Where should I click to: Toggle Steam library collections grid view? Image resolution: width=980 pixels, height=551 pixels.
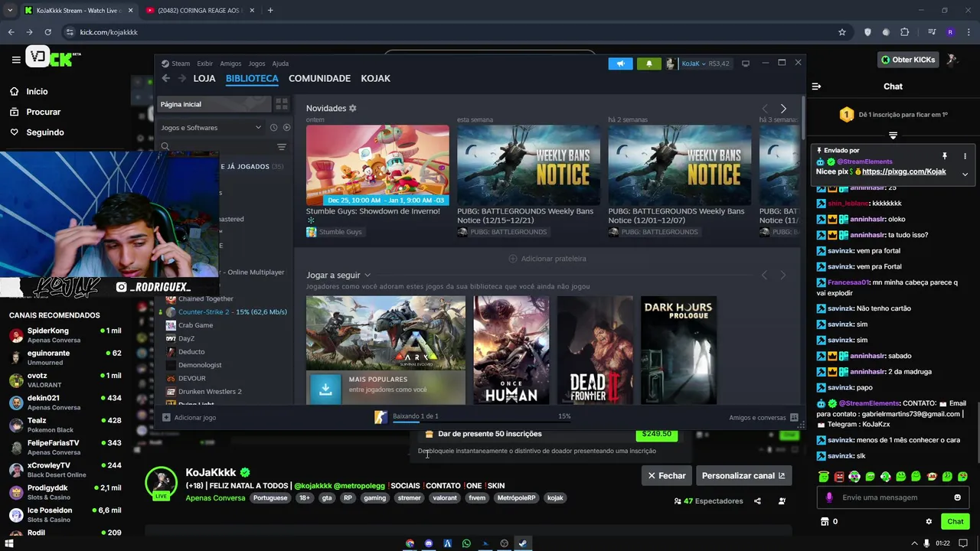pos(282,104)
